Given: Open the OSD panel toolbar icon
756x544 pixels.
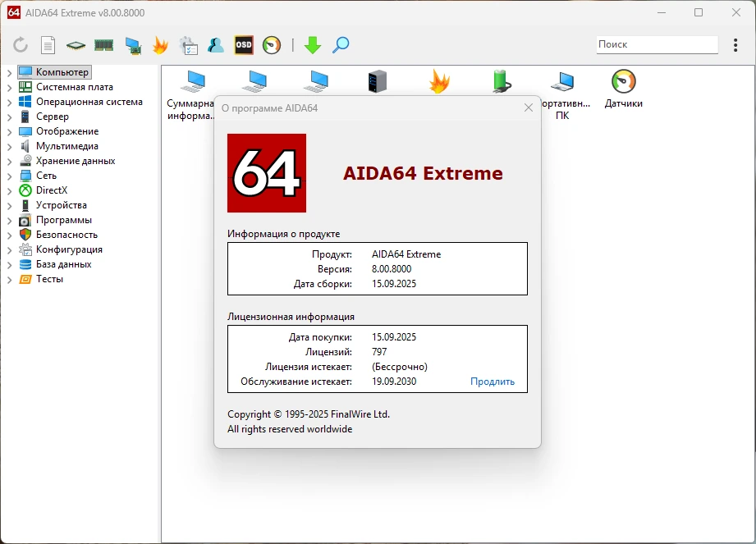Looking at the screenshot, I should click(x=244, y=45).
